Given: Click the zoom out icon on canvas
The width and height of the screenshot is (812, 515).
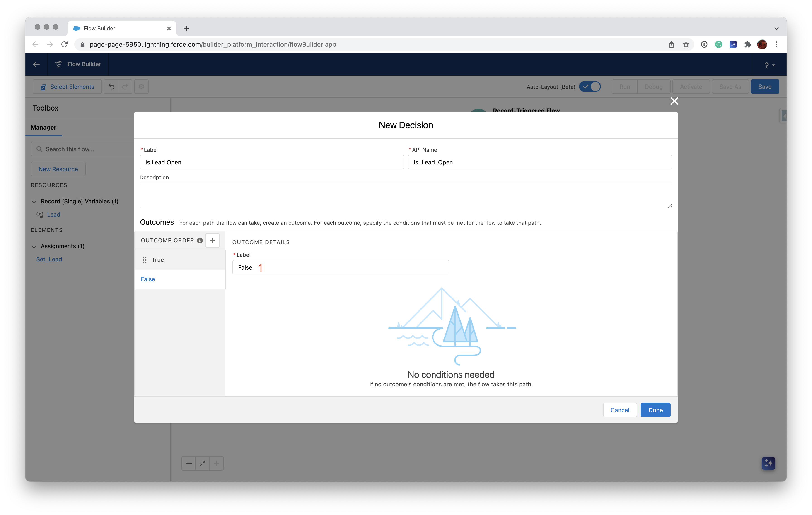Looking at the screenshot, I should pyautogui.click(x=188, y=463).
